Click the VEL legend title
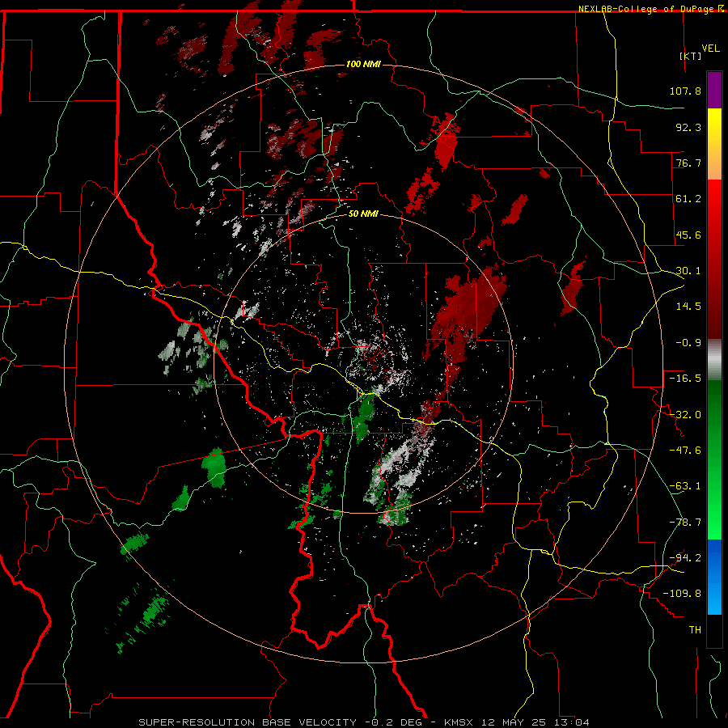Image resolution: width=728 pixels, height=728 pixels. (x=710, y=49)
